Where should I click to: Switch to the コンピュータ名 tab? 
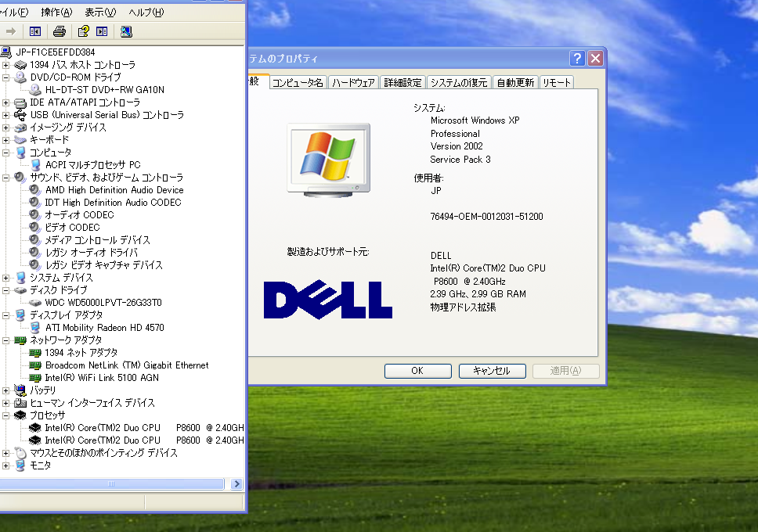click(298, 83)
